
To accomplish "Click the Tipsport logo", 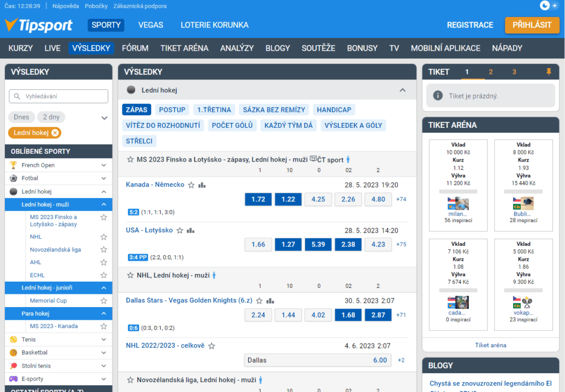I will pyautogui.click(x=39, y=25).
